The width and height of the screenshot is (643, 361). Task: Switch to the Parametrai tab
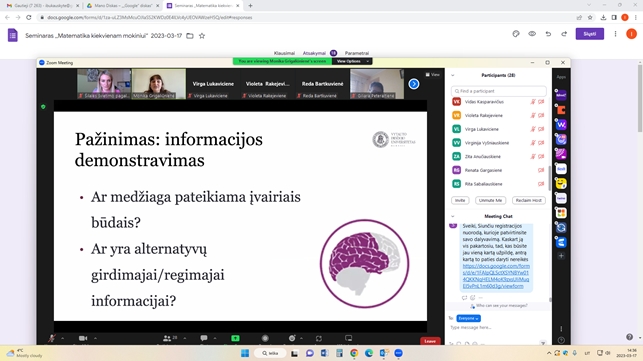[357, 53]
